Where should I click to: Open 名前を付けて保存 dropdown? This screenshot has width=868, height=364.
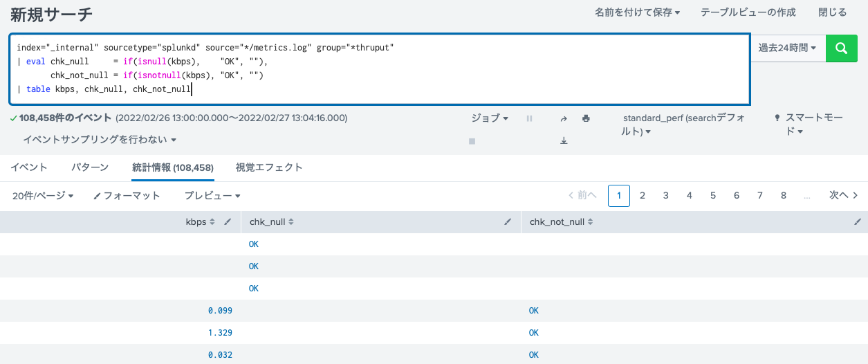coord(637,12)
